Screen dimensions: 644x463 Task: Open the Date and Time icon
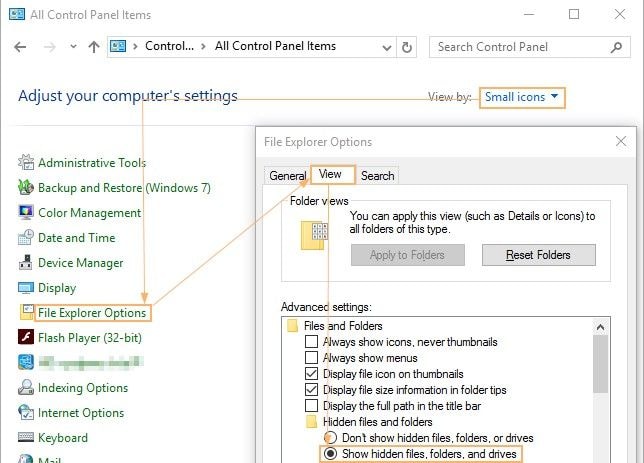point(26,238)
